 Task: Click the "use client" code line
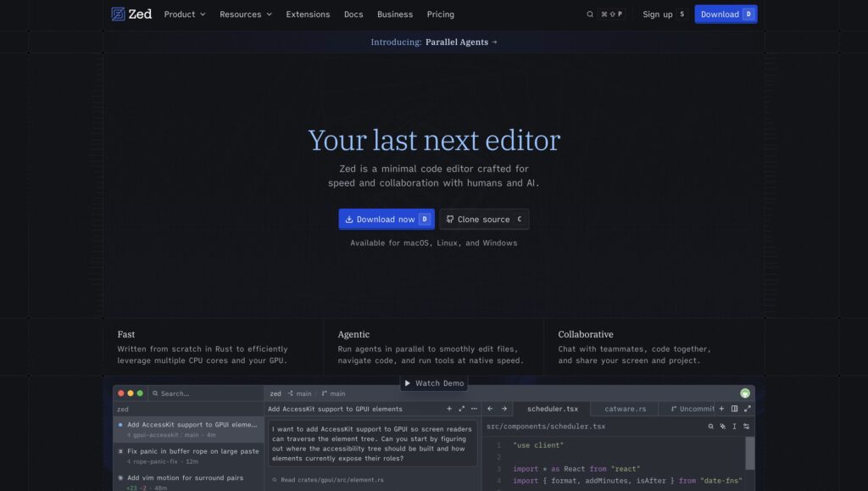tap(538, 445)
